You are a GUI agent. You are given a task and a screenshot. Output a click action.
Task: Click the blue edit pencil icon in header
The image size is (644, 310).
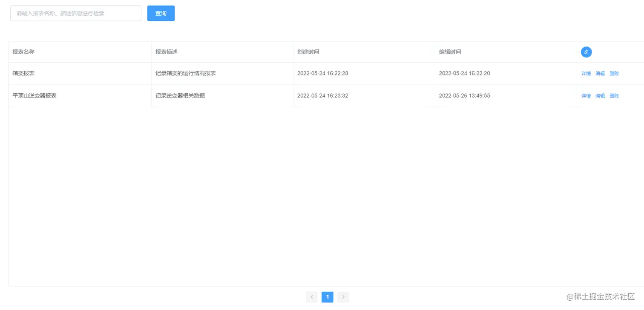pyautogui.click(x=586, y=52)
